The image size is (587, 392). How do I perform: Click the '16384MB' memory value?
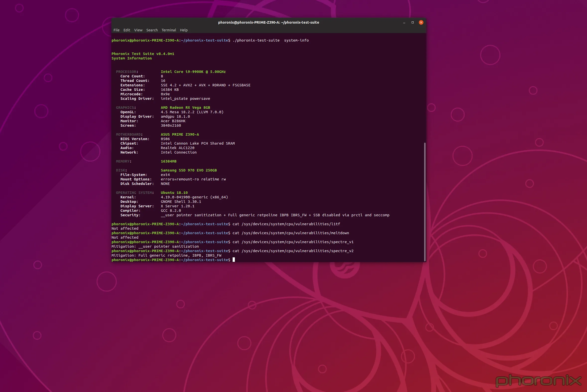(x=169, y=161)
